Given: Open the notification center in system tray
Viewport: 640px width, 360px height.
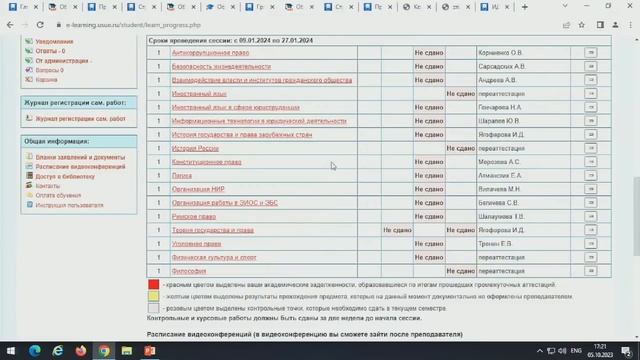Looking at the screenshot, I should (626, 351).
